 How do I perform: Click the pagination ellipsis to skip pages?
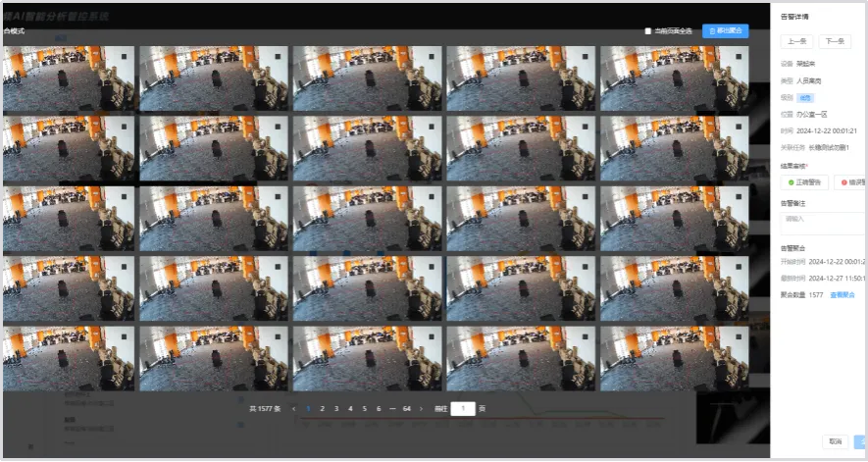tap(392, 408)
